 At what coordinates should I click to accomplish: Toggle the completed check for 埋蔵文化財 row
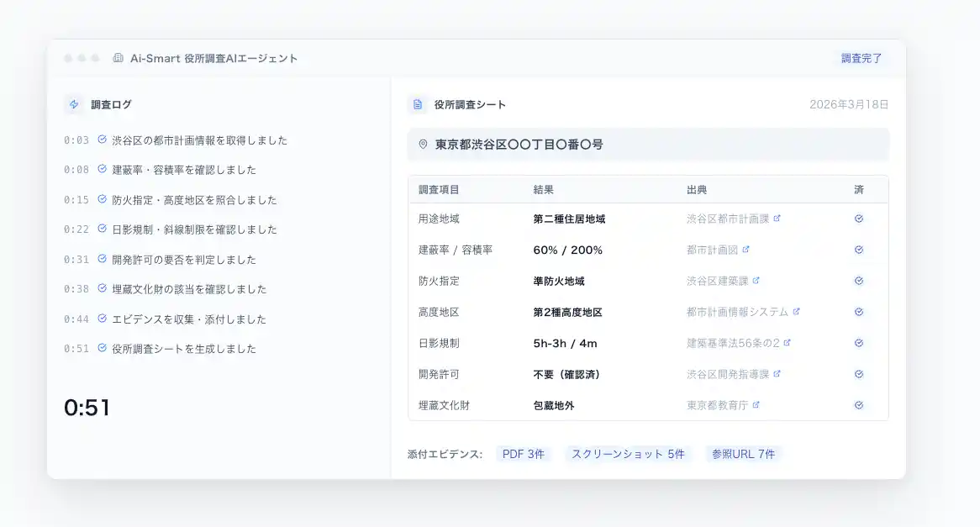click(x=859, y=405)
